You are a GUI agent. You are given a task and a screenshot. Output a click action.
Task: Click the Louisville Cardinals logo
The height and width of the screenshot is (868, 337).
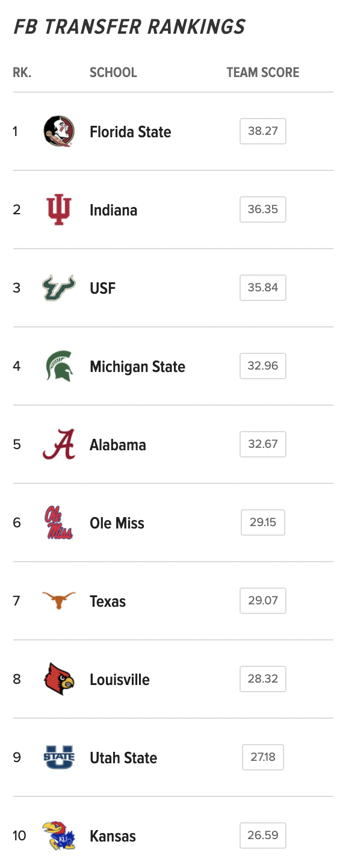tap(59, 679)
